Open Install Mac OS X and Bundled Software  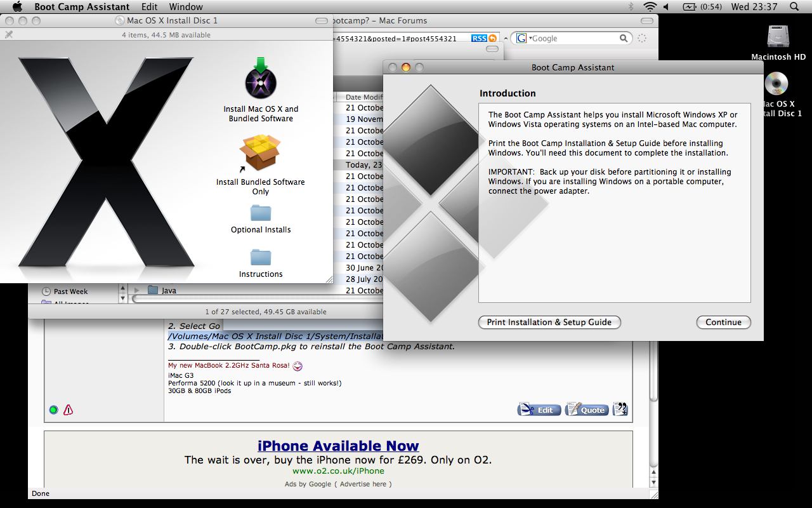click(261, 78)
